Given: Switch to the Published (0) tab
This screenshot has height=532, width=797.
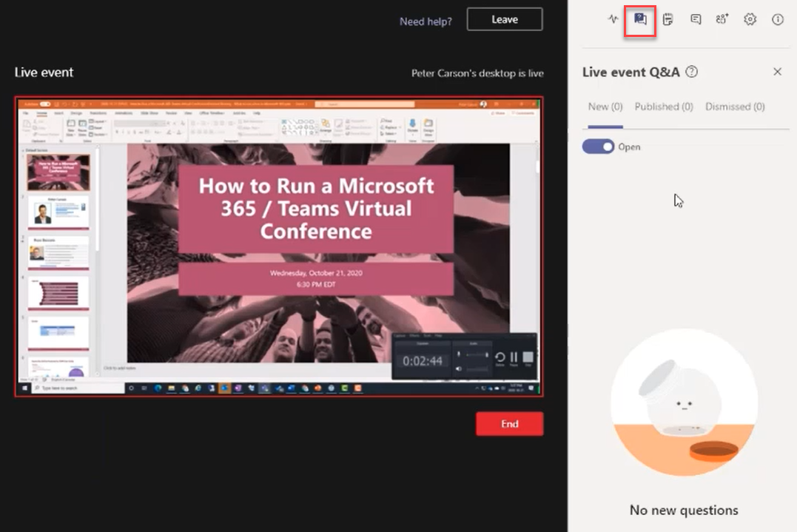Looking at the screenshot, I should click(664, 107).
